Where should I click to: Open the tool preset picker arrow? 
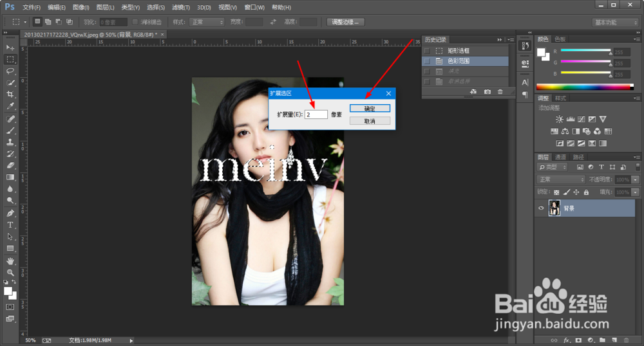click(25, 22)
